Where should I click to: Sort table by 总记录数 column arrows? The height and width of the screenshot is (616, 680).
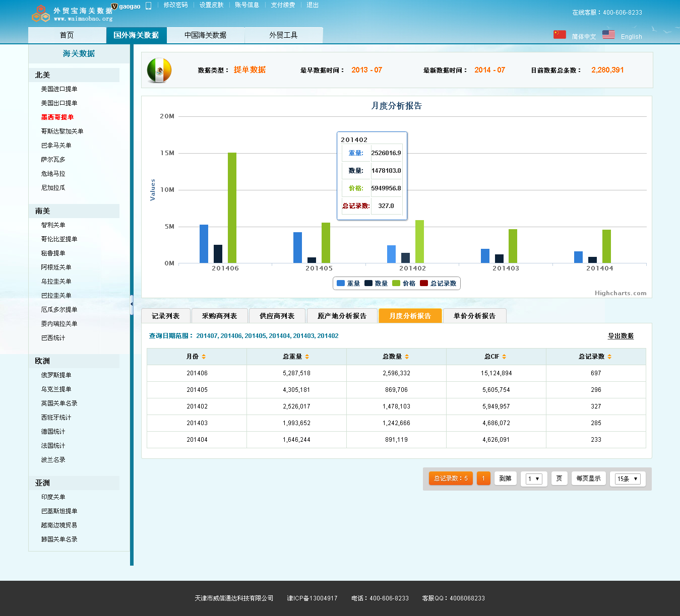(x=609, y=357)
